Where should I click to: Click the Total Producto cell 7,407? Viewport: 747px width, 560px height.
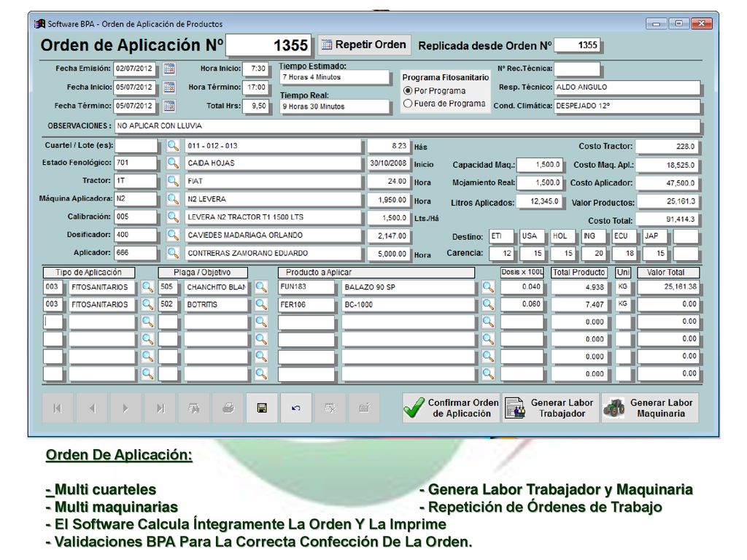(x=578, y=305)
